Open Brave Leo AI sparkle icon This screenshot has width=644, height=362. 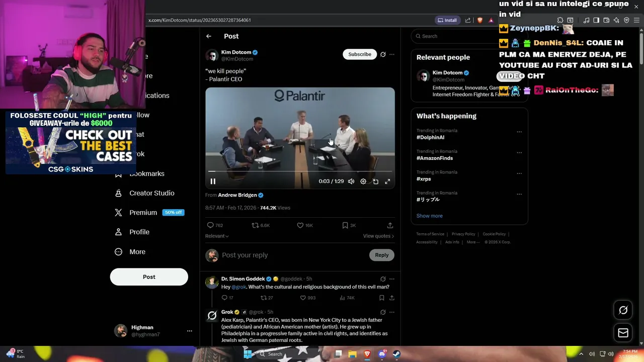coord(616,20)
